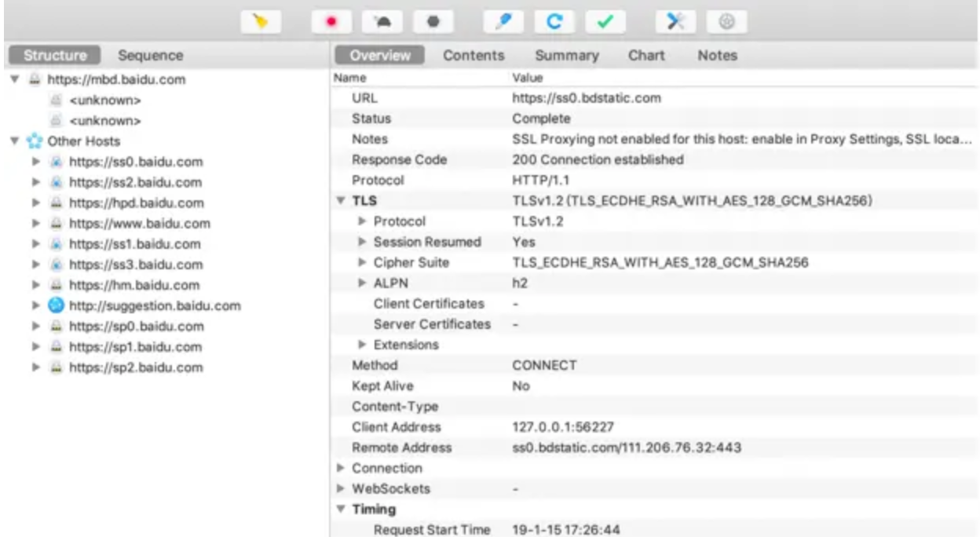Click the lock icon beside https://mbd.baidu.com
980x537 pixels.
click(34, 79)
